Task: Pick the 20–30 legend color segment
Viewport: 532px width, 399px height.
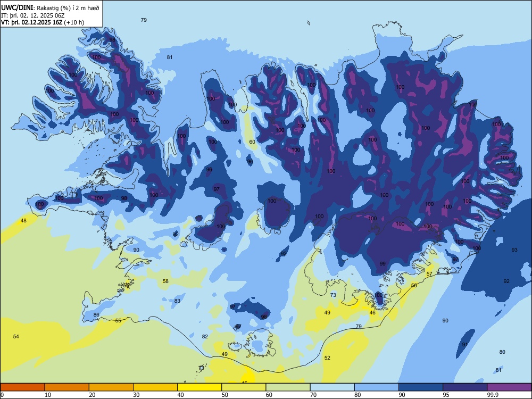Action: point(111,387)
